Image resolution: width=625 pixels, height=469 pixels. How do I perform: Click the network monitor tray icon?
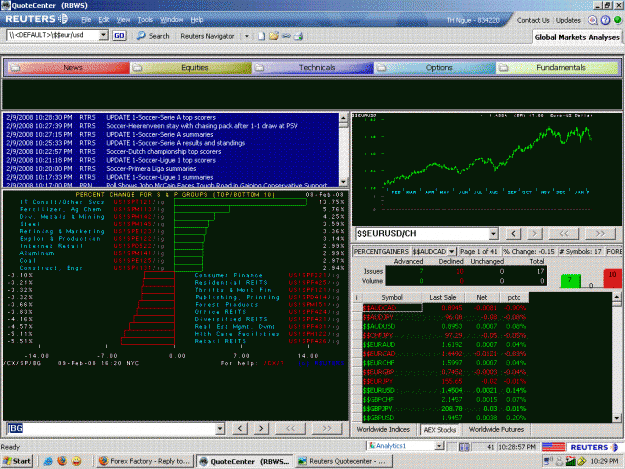[x=548, y=461]
